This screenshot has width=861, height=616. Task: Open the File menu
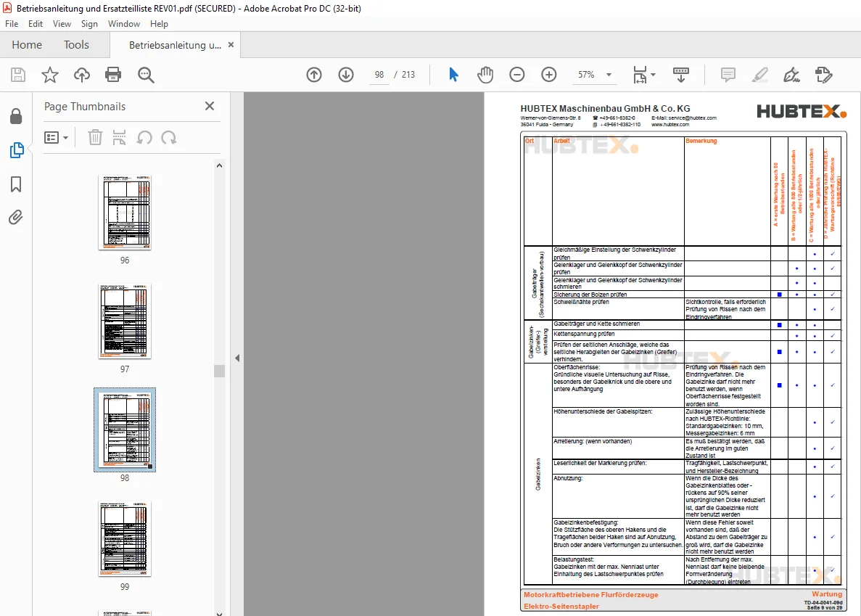tap(12, 24)
